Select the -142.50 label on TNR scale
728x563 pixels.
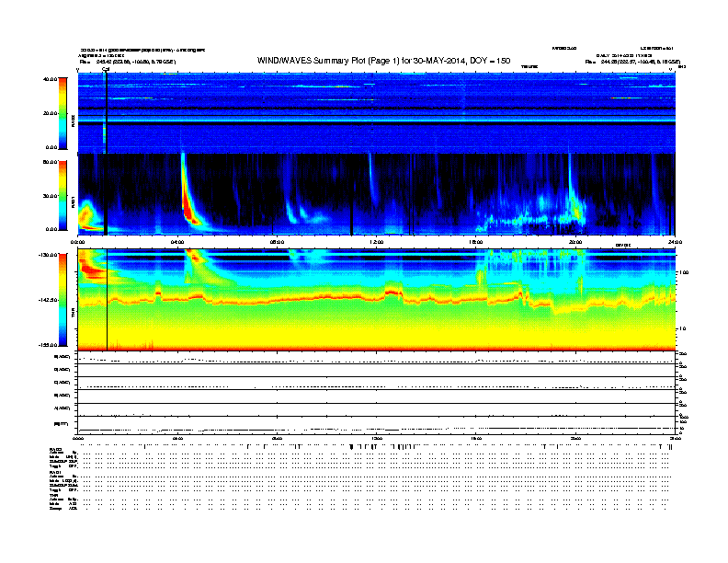point(48,300)
